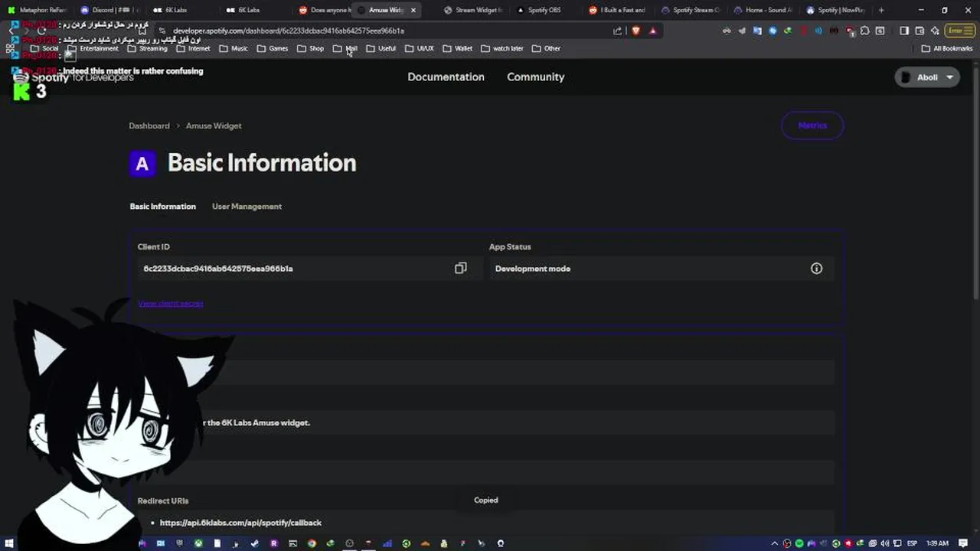
Task: Open the watch later bookmarks folder
Action: pos(501,48)
